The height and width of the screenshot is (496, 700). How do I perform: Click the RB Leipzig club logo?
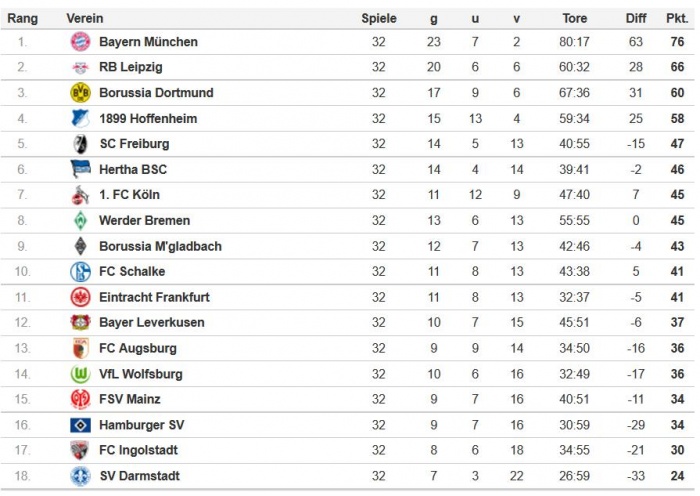pos(80,67)
